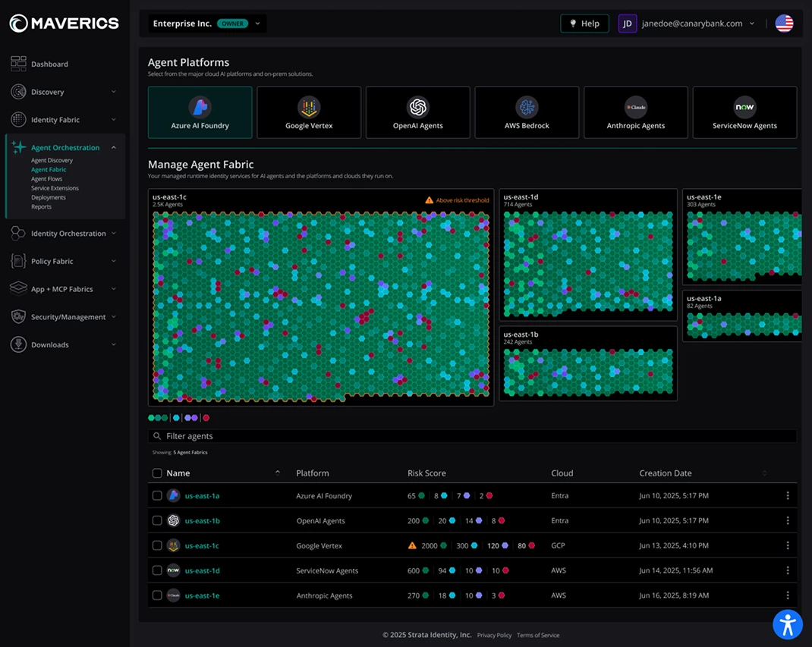Open the Dashboard sidebar icon
Screen dimensions: 812x647
point(18,64)
